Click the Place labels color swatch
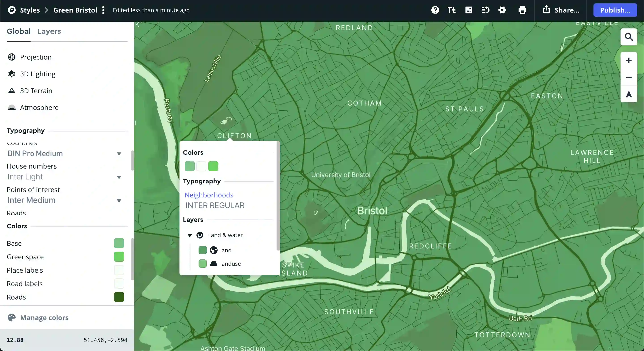 click(x=119, y=270)
